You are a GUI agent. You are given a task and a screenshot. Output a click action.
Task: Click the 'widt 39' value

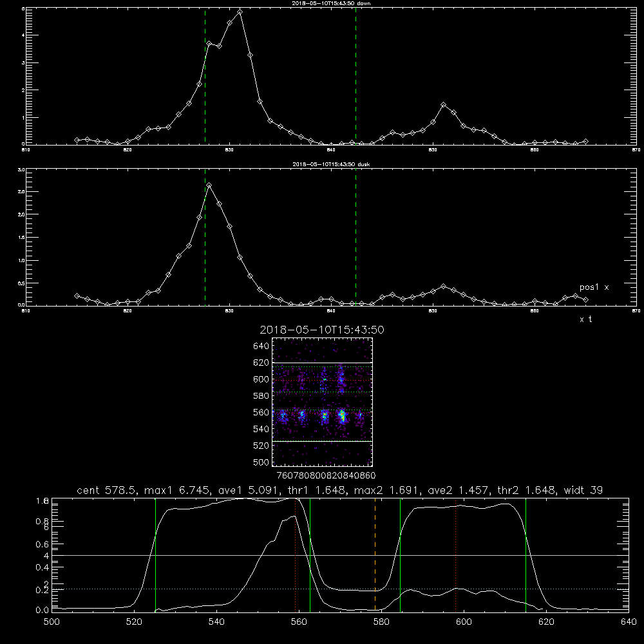[583, 490]
